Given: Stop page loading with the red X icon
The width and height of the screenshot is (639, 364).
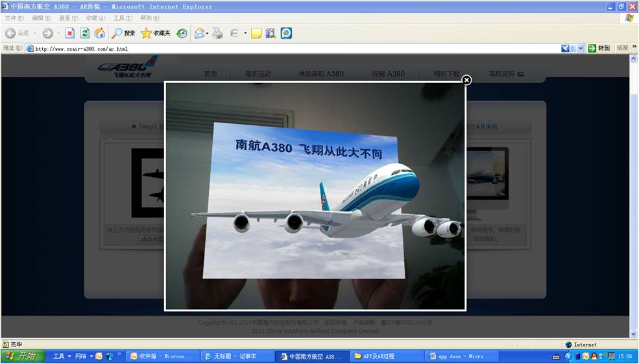Looking at the screenshot, I should (70, 34).
